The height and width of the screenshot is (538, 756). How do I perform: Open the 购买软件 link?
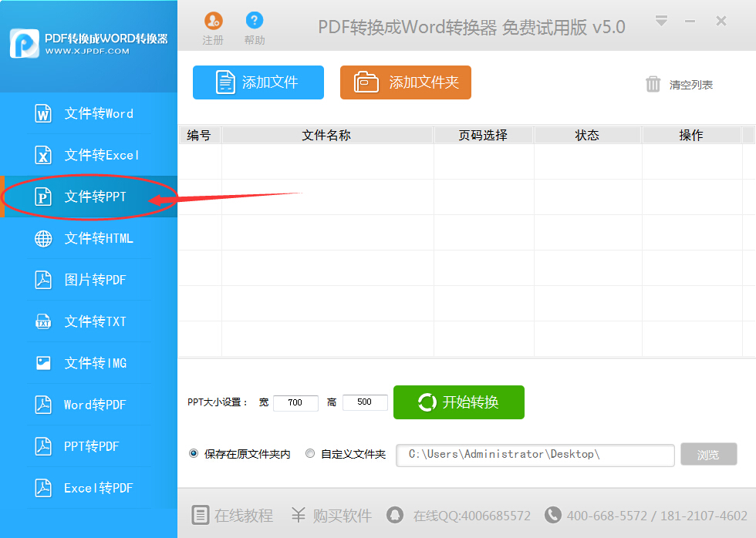(343, 516)
